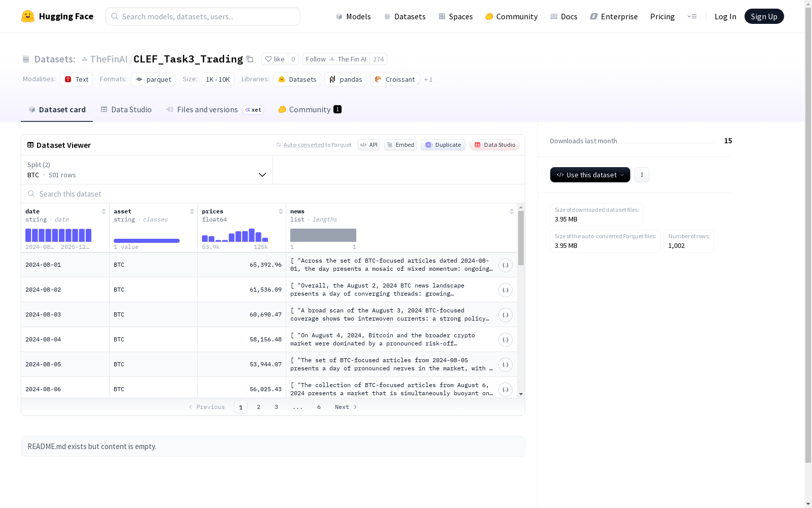812x508 pixels.
Task: Open the Split BTC dropdown
Action: (x=147, y=170)
